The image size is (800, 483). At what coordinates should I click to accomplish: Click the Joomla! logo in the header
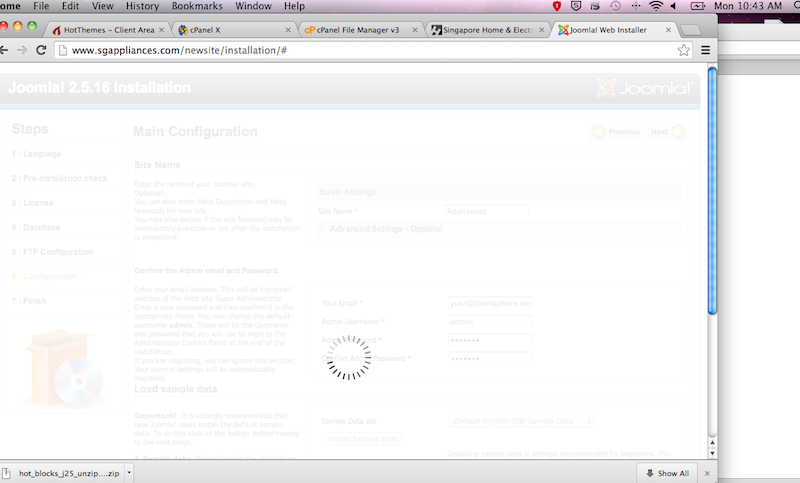645,88
